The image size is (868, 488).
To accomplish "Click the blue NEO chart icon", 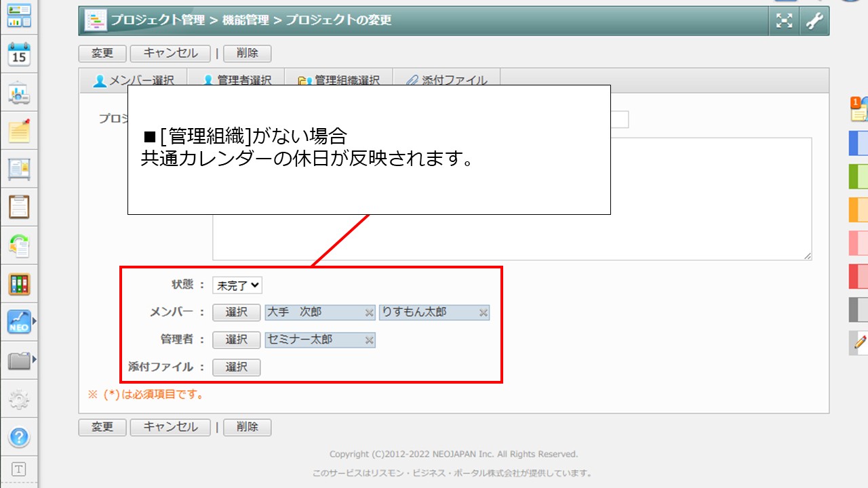I will point(19,322).
